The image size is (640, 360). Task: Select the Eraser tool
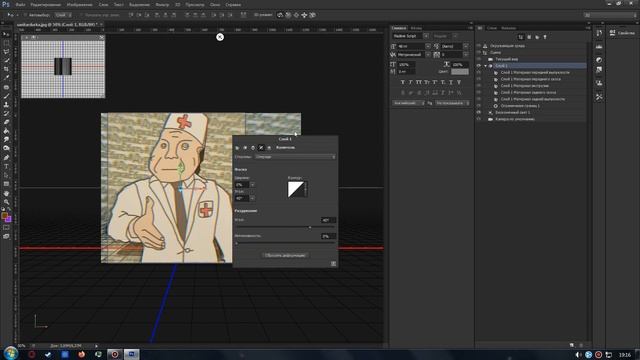pyautogui.click(x=6, y=122)
